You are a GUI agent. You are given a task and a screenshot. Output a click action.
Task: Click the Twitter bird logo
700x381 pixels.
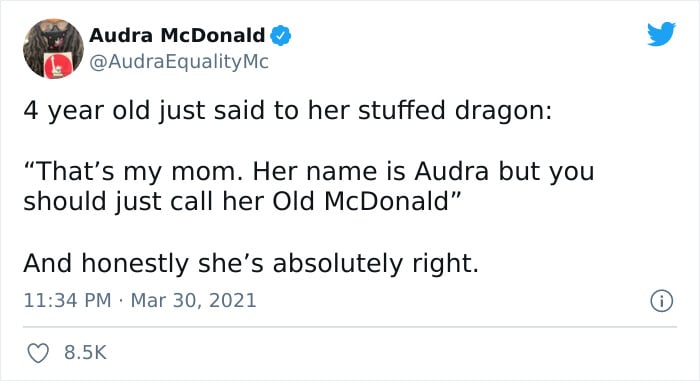[x=662, y=34]
